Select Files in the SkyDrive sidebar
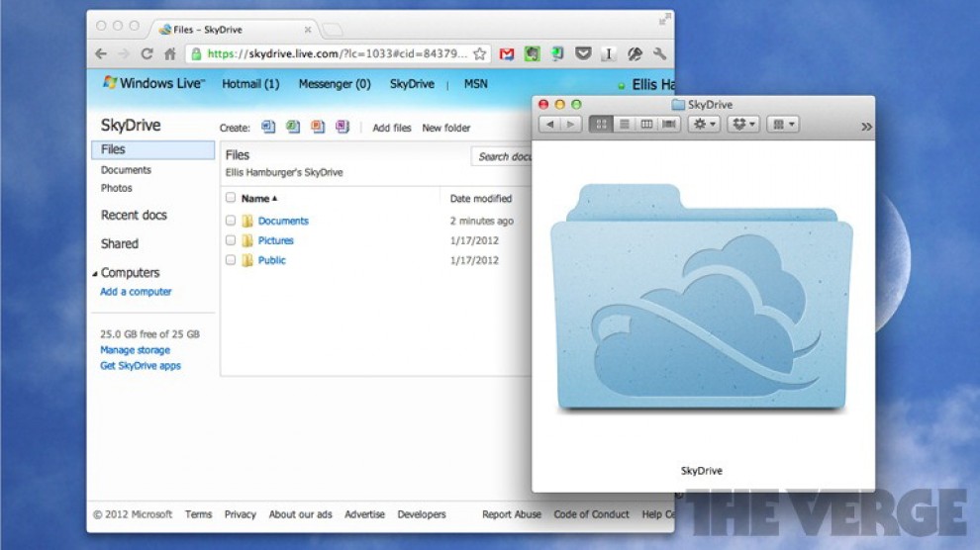The image size is (980, 550). click(x=153, y=149)
